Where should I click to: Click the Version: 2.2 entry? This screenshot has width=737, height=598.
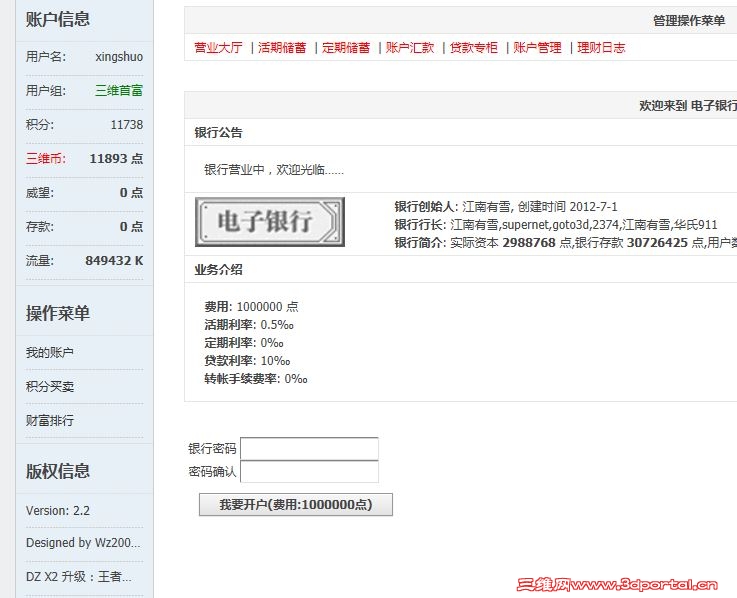pos(58,511)
